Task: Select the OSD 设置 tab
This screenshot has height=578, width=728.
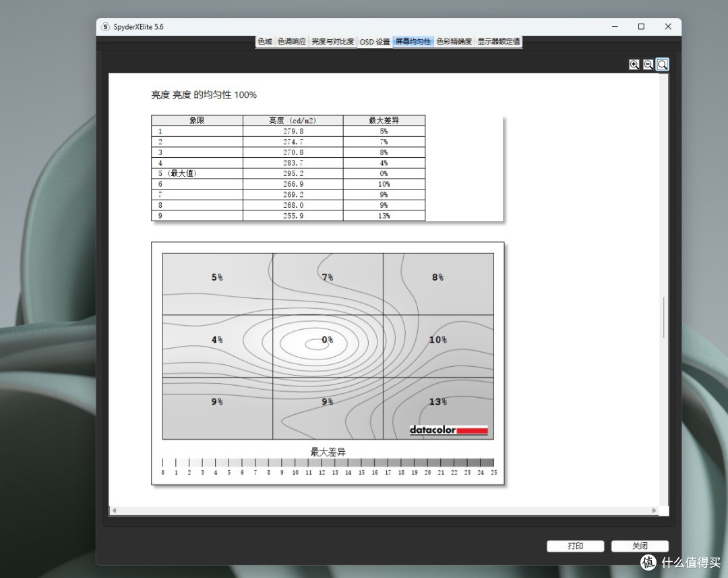Action: click(375, 42)
